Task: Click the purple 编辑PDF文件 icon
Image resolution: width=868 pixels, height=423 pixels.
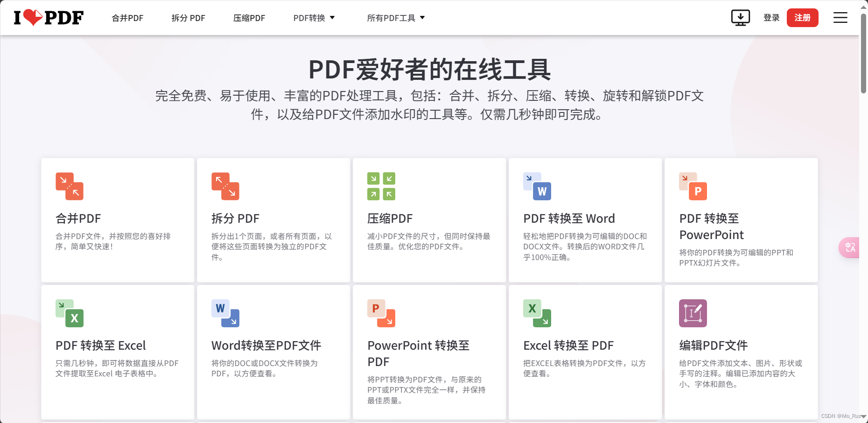Action: [x=693, y=313]
